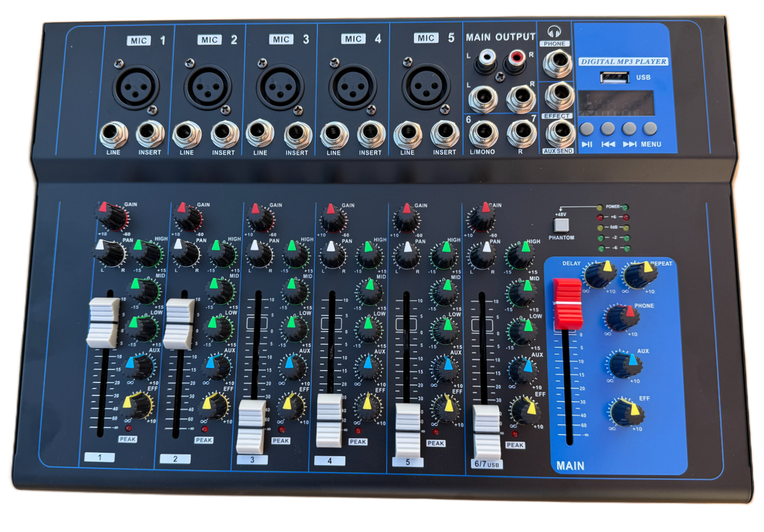Click the channel 1 GAIN knob
This screenshot has height=532, width=764.
(111, 216)
